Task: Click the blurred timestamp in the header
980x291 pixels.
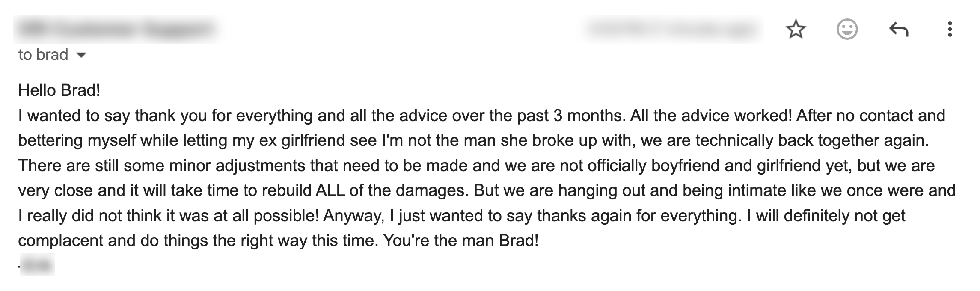Action: (x=673, y=29)
